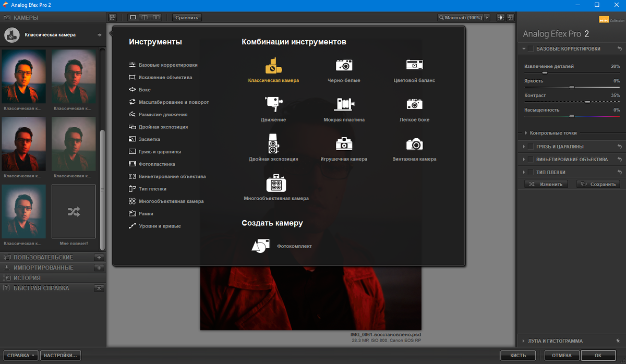Pick the Цветовой баланс camera icon
Image resolution: width=626 pixels, height=364 pixels.
(414, 65)
